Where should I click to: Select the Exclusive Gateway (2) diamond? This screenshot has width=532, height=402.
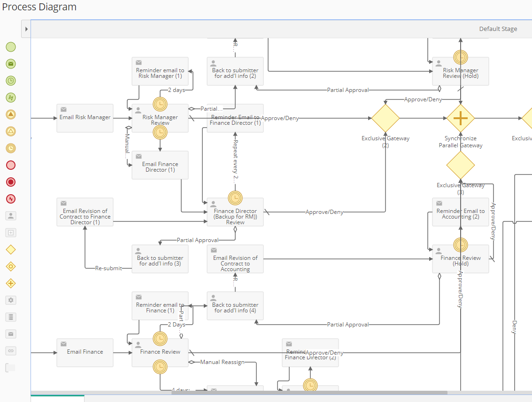(386, 118)
